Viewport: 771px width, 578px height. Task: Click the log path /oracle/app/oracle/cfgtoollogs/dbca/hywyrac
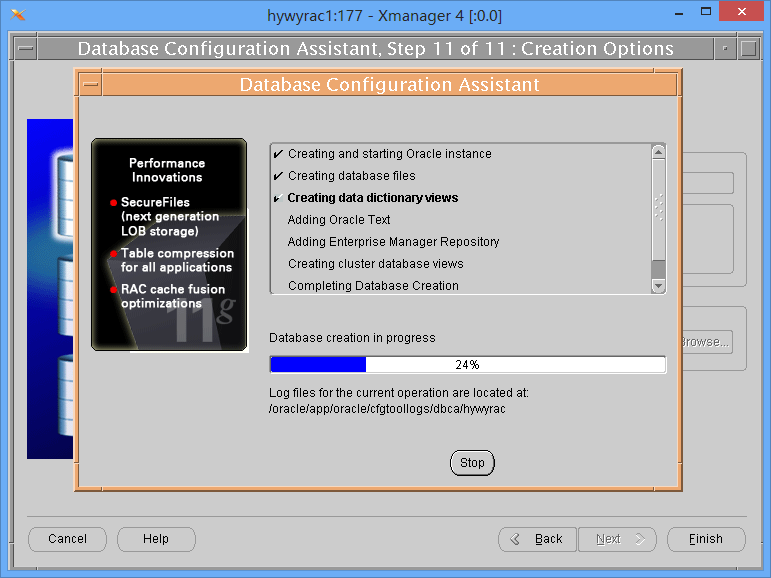coord(387,409)
